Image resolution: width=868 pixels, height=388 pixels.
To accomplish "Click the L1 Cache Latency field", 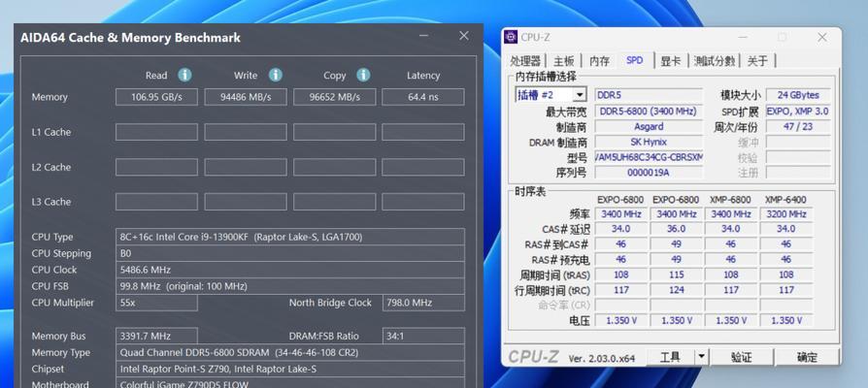I will 423,132.
